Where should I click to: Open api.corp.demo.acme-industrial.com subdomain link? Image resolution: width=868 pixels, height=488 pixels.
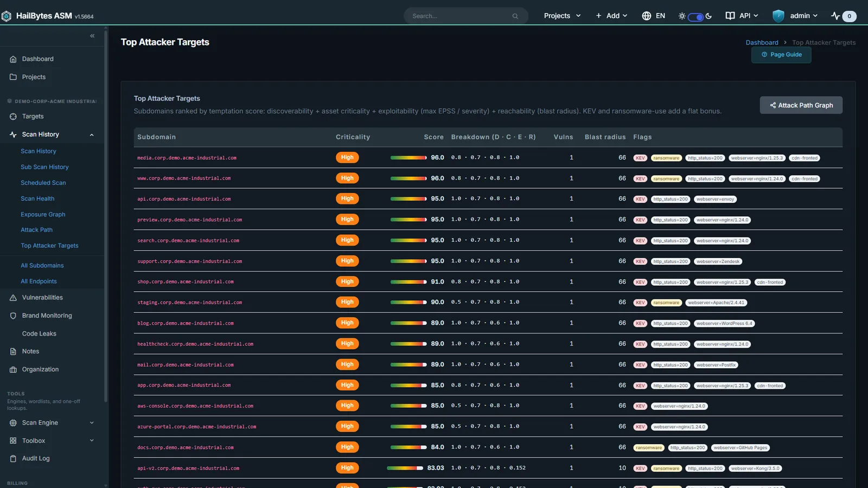coord(184,199)
